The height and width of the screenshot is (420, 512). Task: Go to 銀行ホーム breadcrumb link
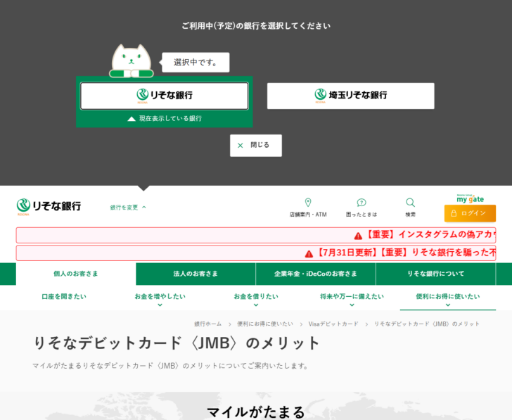[x=207, y=324]
